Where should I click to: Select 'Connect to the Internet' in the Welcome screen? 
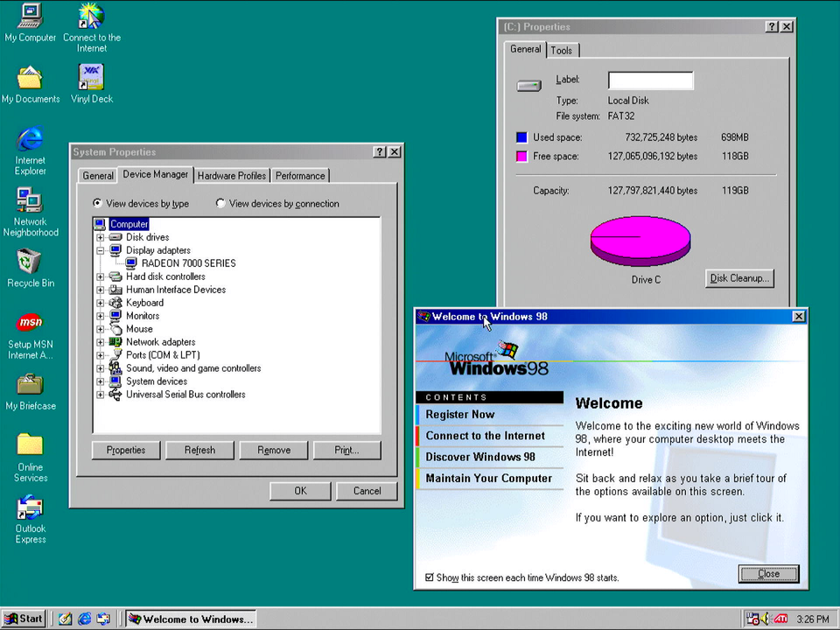[485, 436]
